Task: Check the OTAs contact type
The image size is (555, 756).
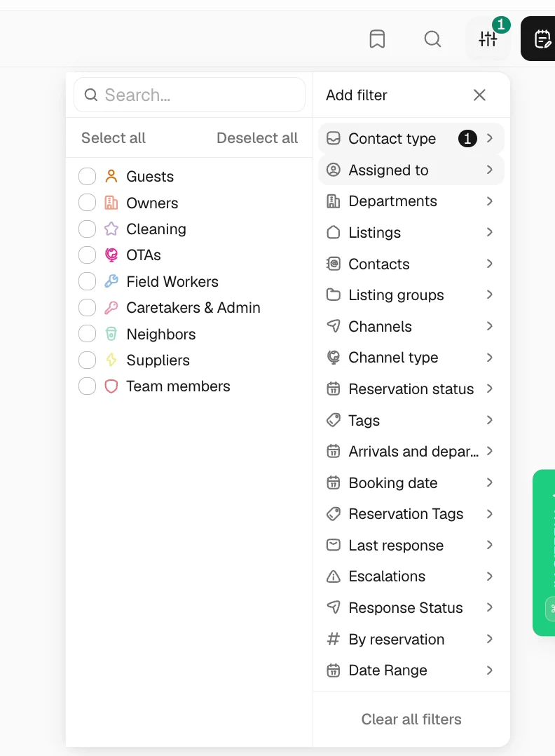Action: pyautogui.click(x=87, y=255)
